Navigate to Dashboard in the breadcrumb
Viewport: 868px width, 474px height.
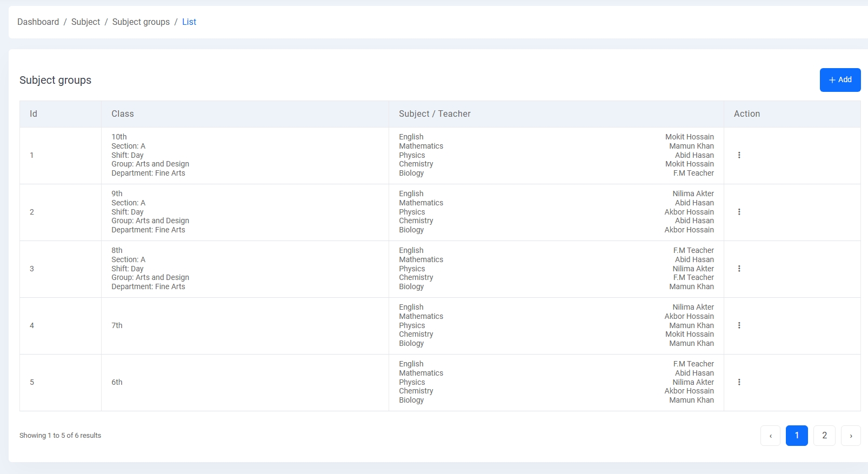(x=38, y=22)
